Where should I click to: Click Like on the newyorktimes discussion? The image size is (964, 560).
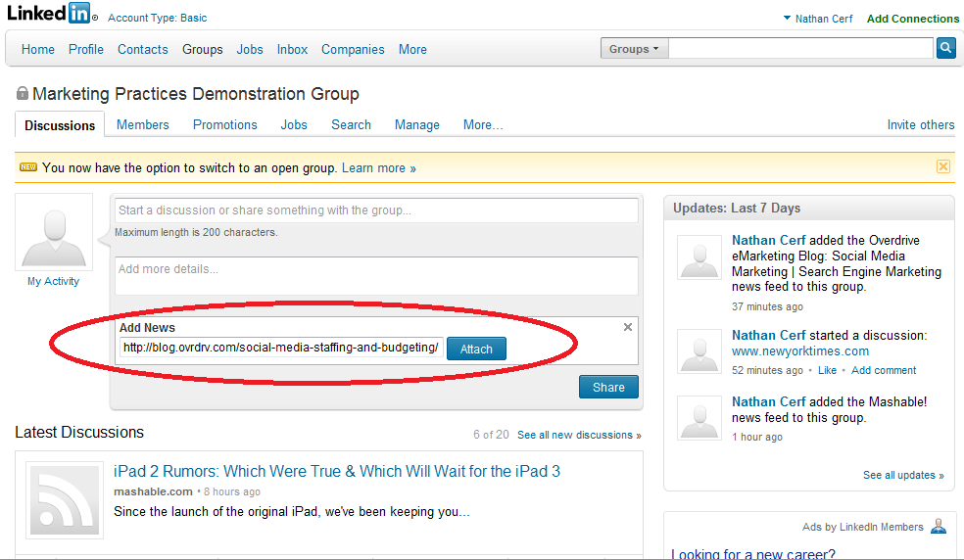[x=827, y=370]
